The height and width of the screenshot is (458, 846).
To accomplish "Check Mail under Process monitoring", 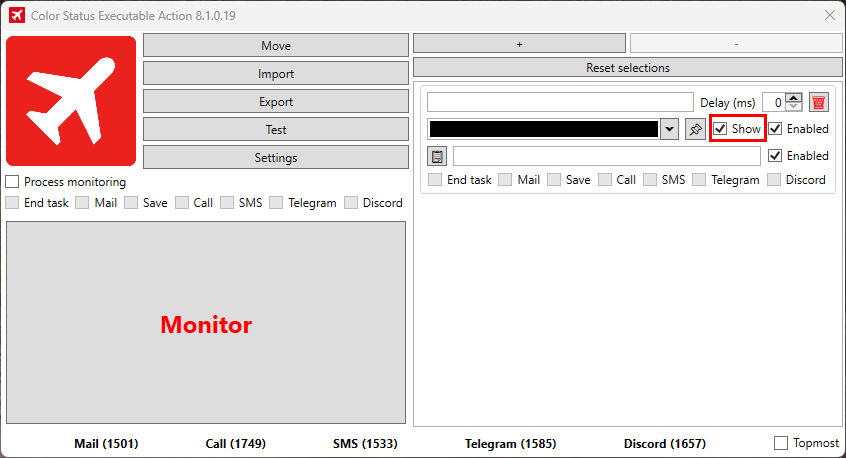I will coord(82,203).
